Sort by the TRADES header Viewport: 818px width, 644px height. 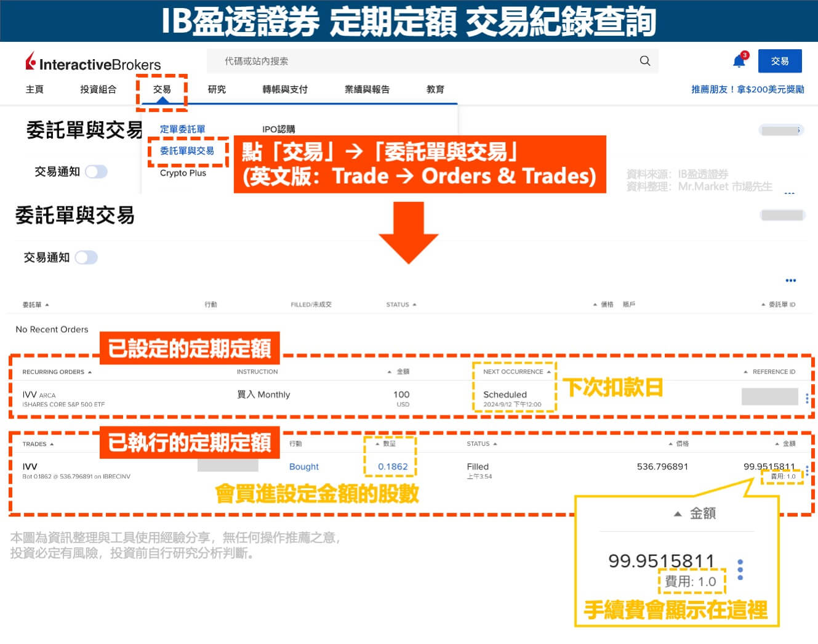coord(38,444)
